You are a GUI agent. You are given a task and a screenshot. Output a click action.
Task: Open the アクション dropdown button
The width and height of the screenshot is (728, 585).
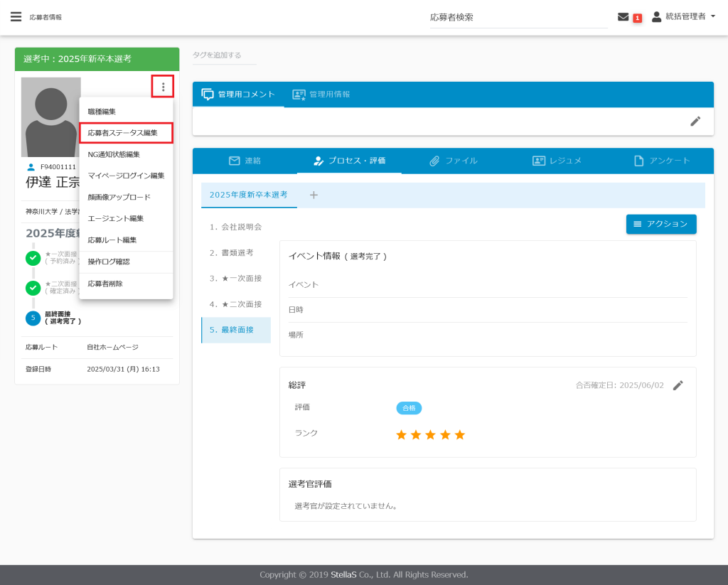pyautogui.click(x=661, y=224)
